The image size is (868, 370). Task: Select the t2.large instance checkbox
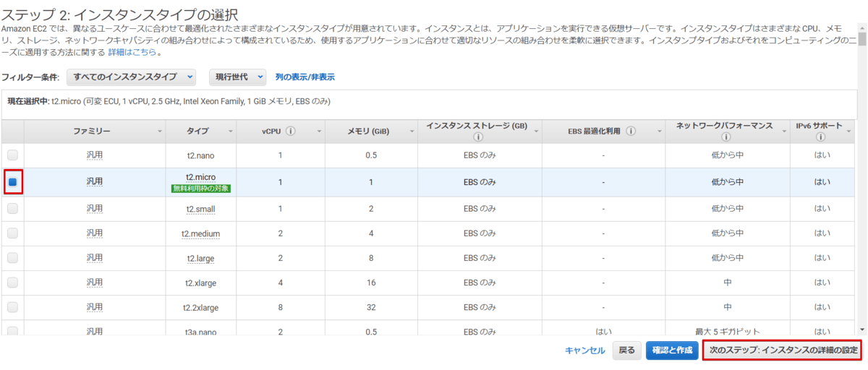tap(12, 258)
